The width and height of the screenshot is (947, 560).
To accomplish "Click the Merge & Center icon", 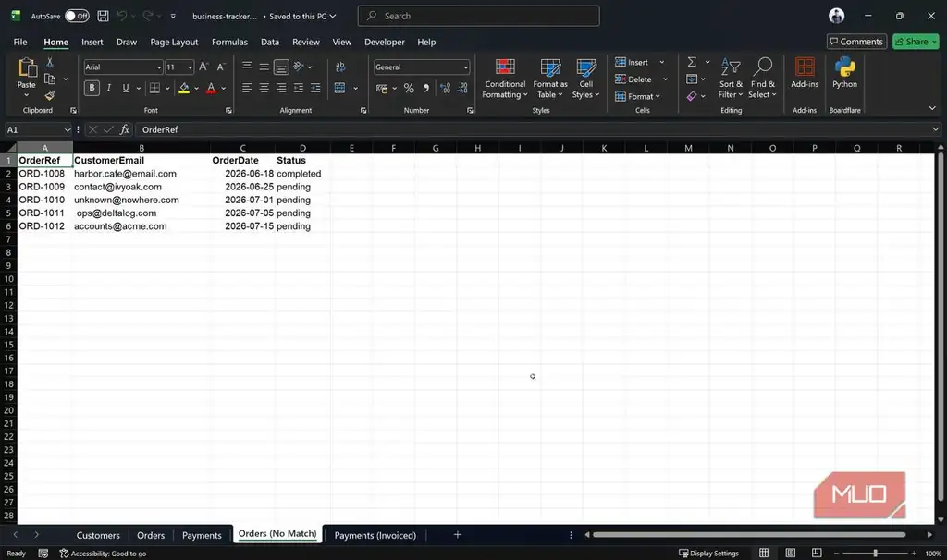I will [340, 88].
